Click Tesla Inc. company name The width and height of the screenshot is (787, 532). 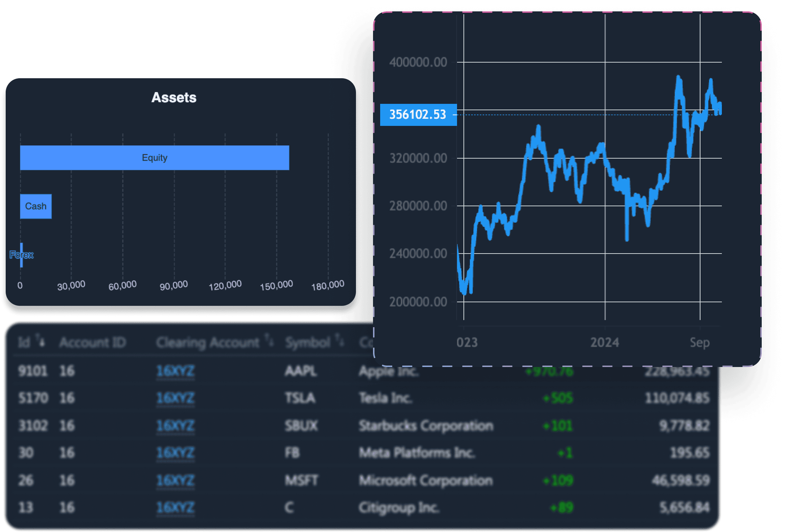385,398
